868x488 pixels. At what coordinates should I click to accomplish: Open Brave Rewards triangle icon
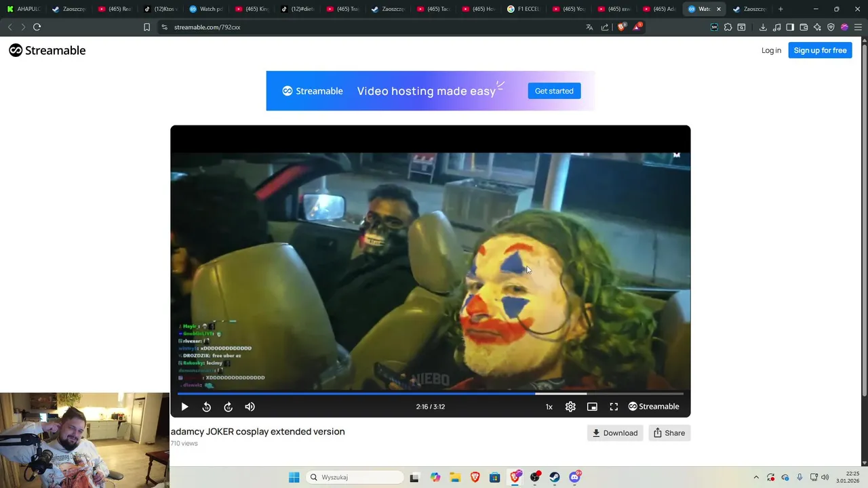click(x=637, y=27)
